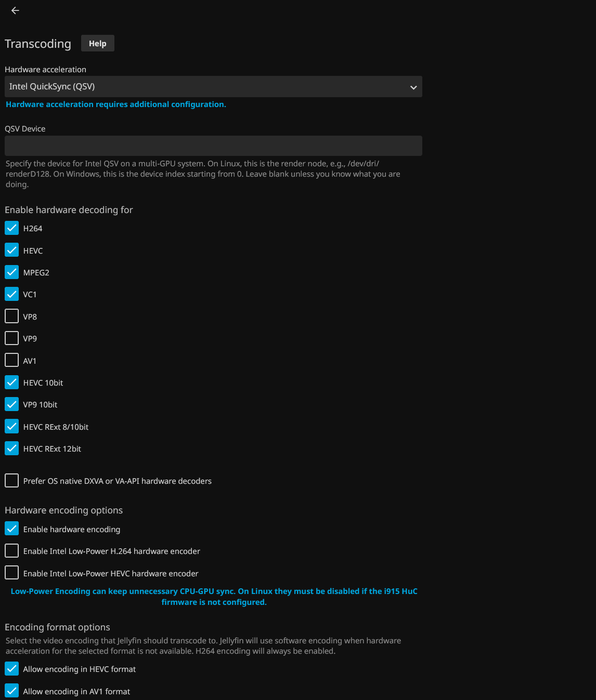
Task: Open the hardware acceleration additional configuration link
Action: pos(115,104)
